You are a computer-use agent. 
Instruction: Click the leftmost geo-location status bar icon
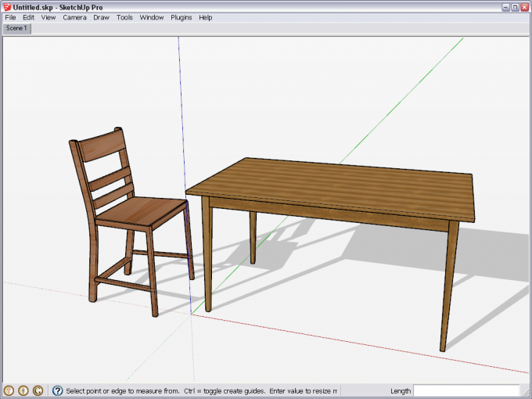(x=9, y=390)
